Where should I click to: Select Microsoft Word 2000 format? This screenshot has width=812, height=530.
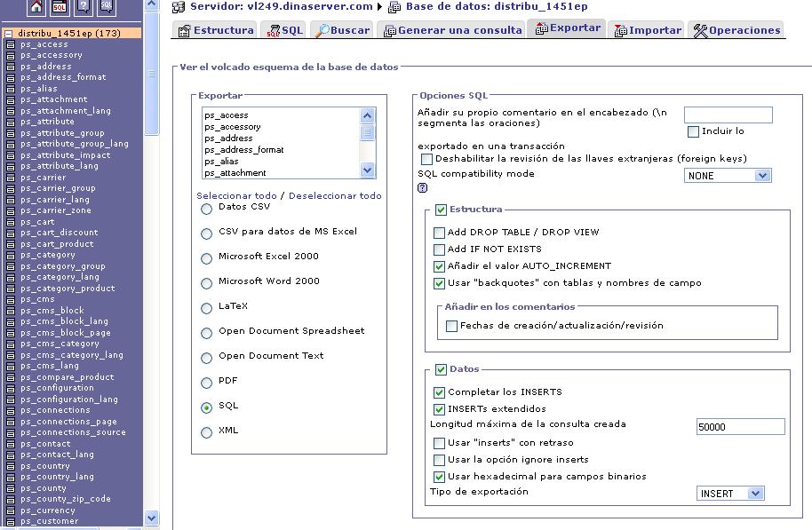[x=207, y=283]
